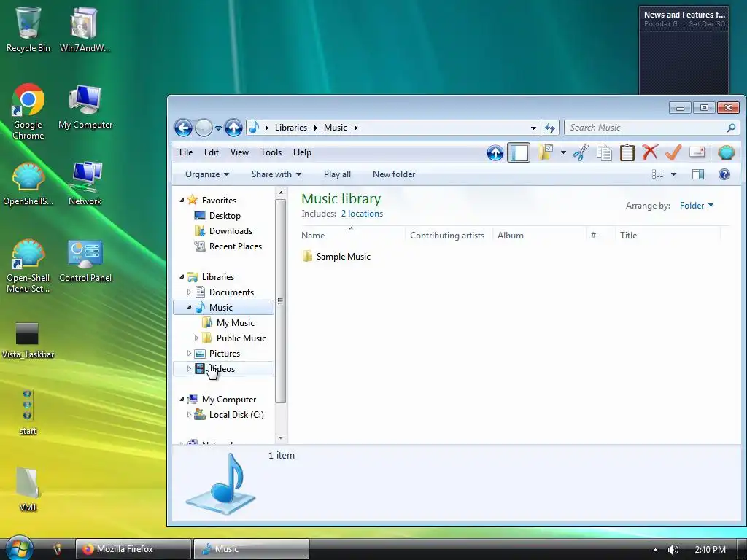This screenshot has height=560, width=747.
Task: Cut using the scissors icon
Action: pos(581,152)
